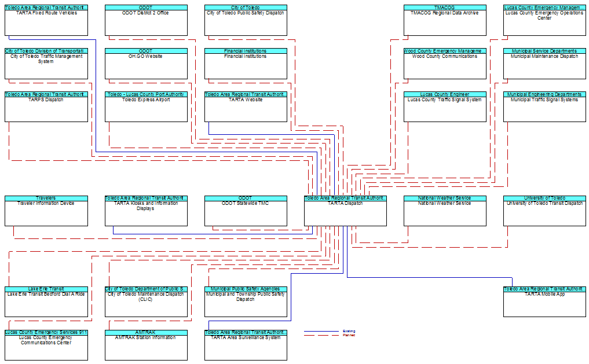
Task: Select the TARPS Dispatch node
Action: pyautogui.click(x=46, y=107)
